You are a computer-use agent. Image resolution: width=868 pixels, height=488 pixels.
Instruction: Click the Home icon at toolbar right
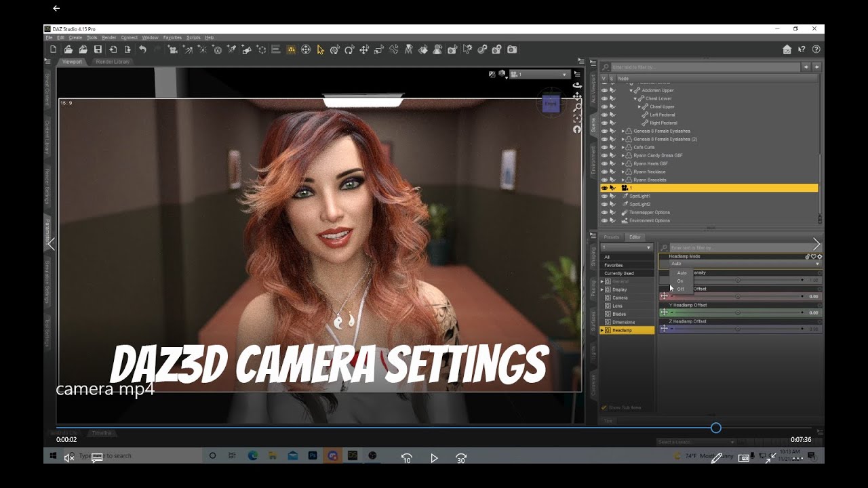(787, 49)
